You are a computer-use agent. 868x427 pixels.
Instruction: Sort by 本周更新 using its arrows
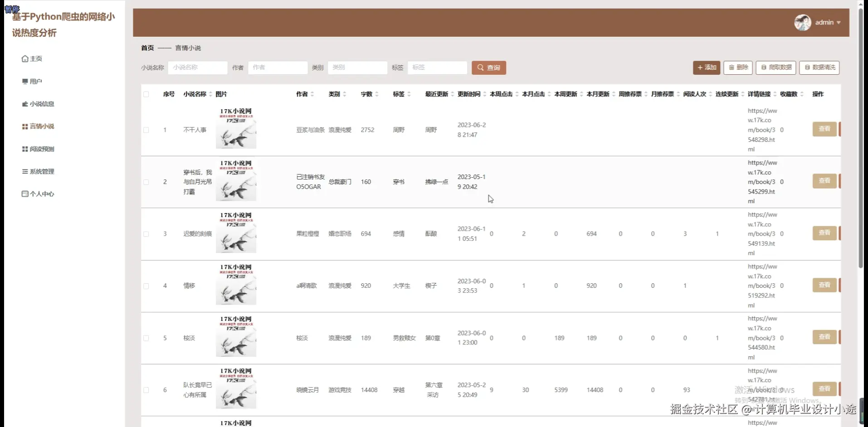(581, 94)
